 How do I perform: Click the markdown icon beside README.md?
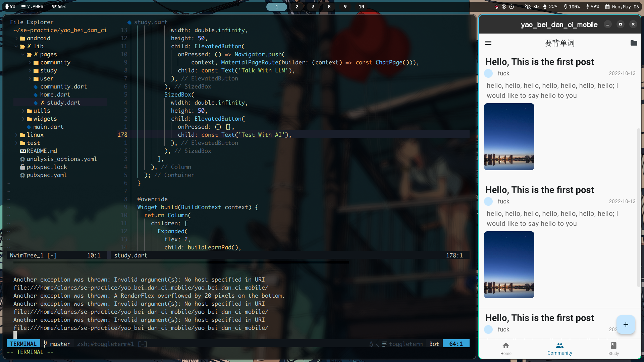pyautogui.click(x=23, y=151)
